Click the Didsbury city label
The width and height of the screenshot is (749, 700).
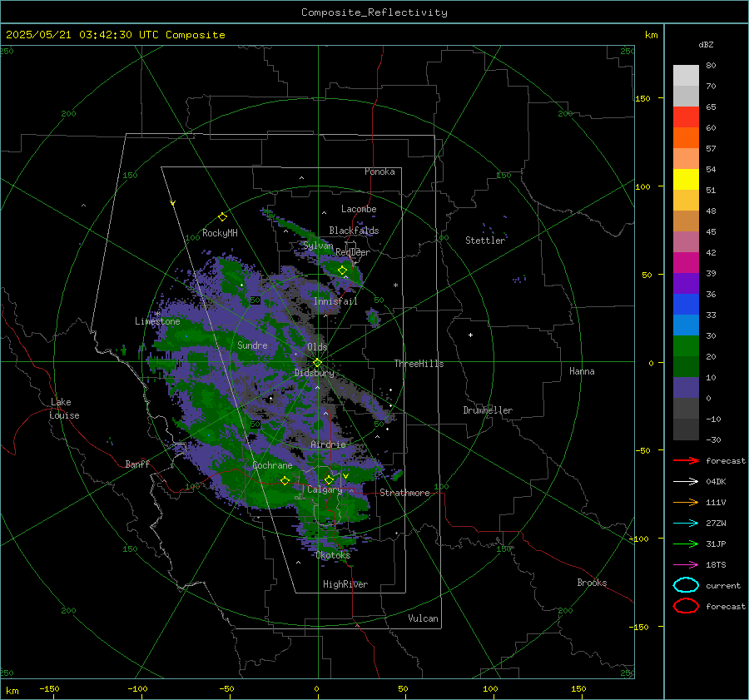(x=315, y=373)
